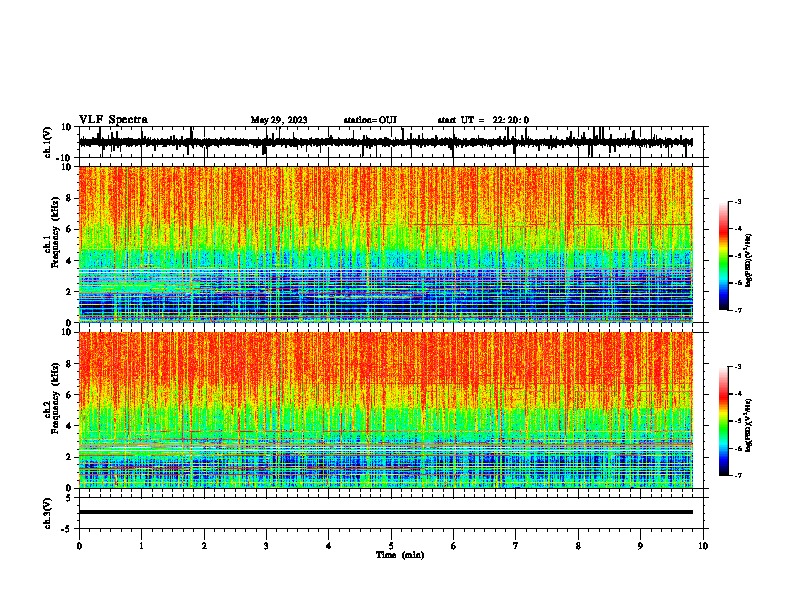Click the ch.1 PSD color scale bar
The width and height of the screenshot is (792, 612).
coord(724,256)
